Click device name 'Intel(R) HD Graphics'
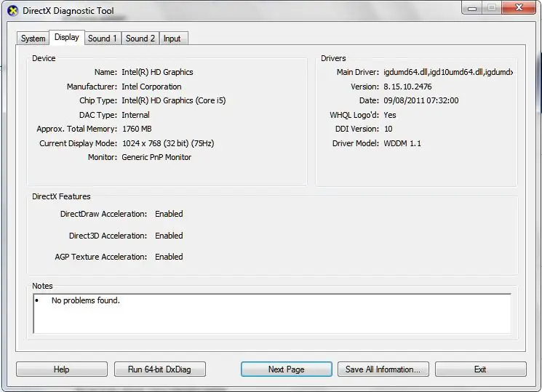Viewport: 542px width, 392px height. (157, 72)
